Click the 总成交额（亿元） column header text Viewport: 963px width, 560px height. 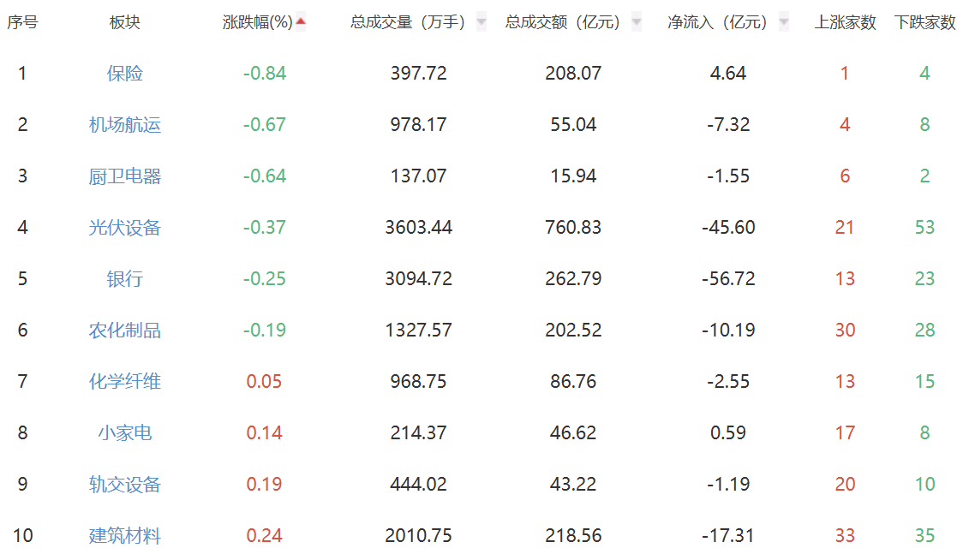[563, 23]
